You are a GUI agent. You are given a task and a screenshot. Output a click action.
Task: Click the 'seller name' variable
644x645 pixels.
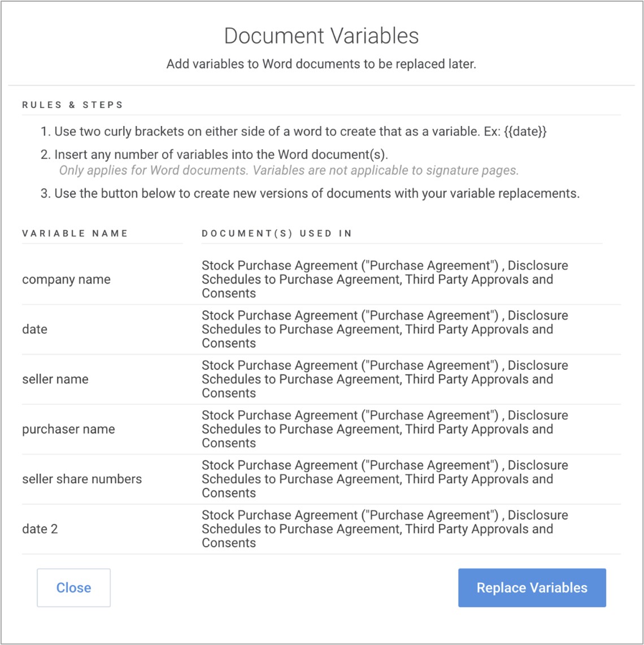pos(55,379)
